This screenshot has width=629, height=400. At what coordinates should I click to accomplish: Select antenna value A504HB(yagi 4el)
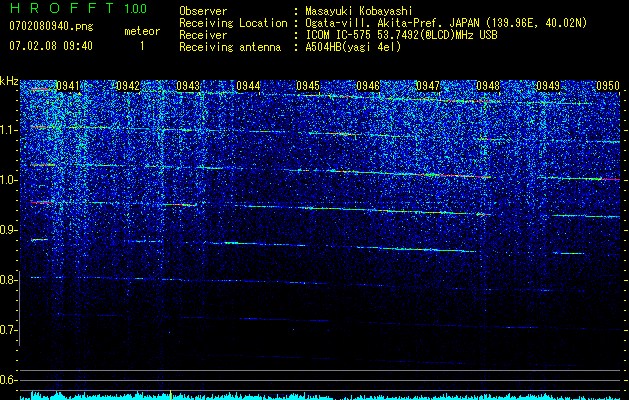click(x=353, y=47)
